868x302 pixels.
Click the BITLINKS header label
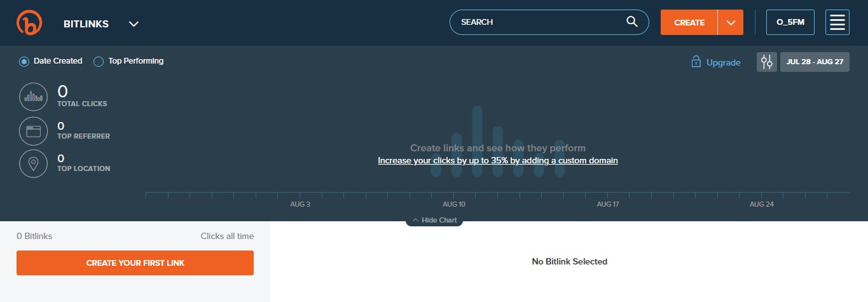pyautogui.click(x=86, y=24)
